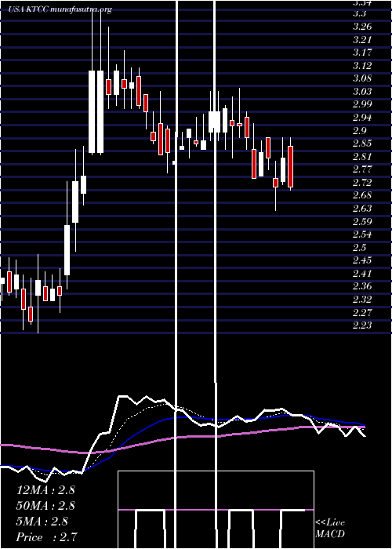The width and height of the screenshot is (392, 549).
Task: Click the 3.17 price axis label
Action: pos(362,53)
